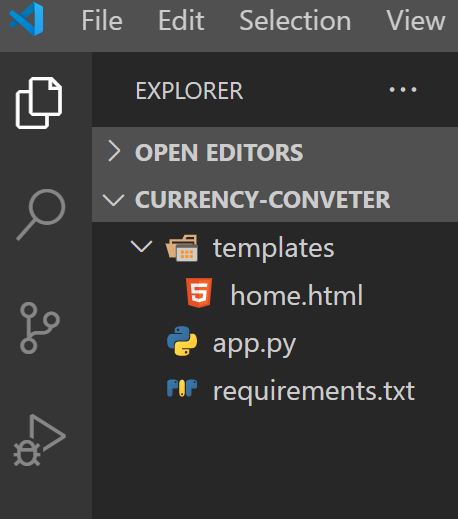
Task: Click the HTML5 icon beside home.html
Action: pos(199,292)
